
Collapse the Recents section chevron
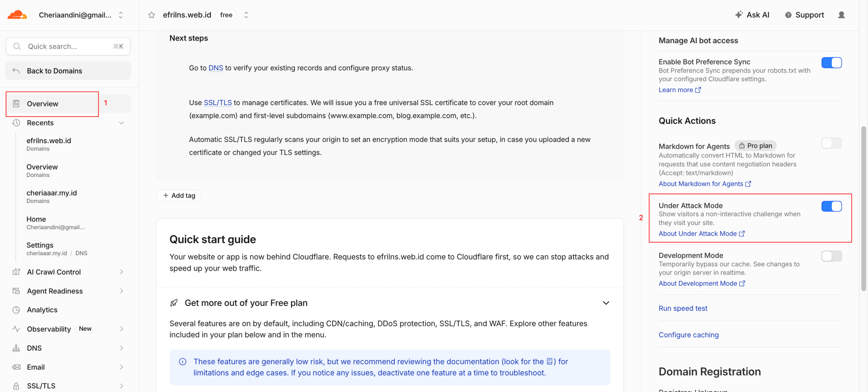click(121, 123)
